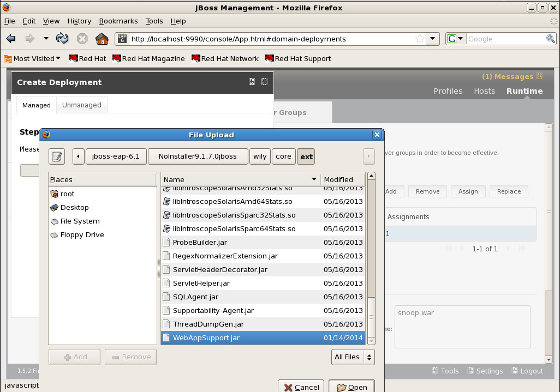Open the File menu
Viewport: 560px width, 392px height.
(x=10, y=21)
